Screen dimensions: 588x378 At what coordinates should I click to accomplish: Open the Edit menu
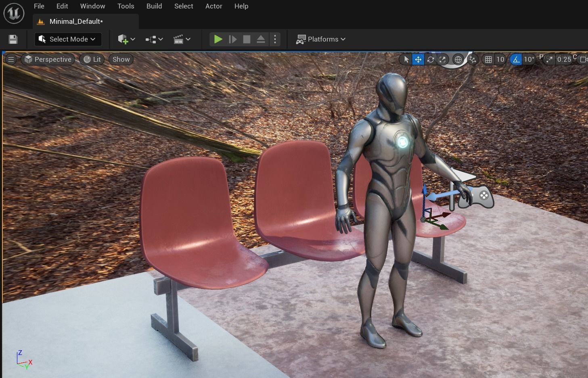point(62,6)
